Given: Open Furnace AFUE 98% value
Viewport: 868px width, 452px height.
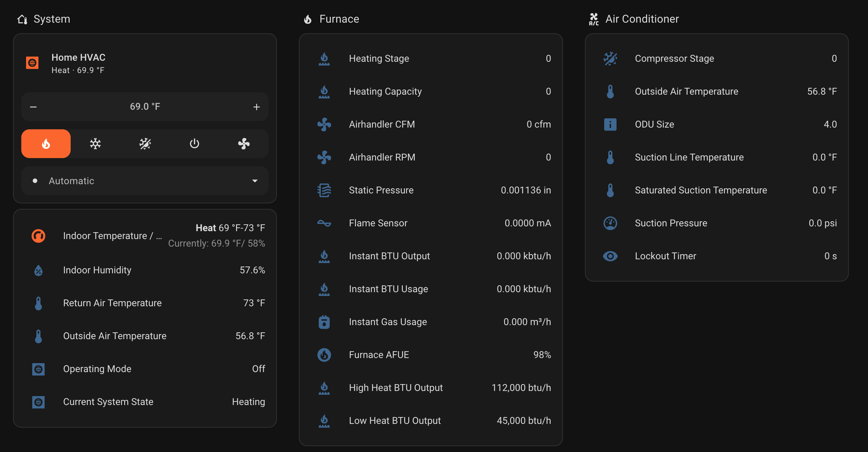Looking at the screenshot, I should pos(542,355).
